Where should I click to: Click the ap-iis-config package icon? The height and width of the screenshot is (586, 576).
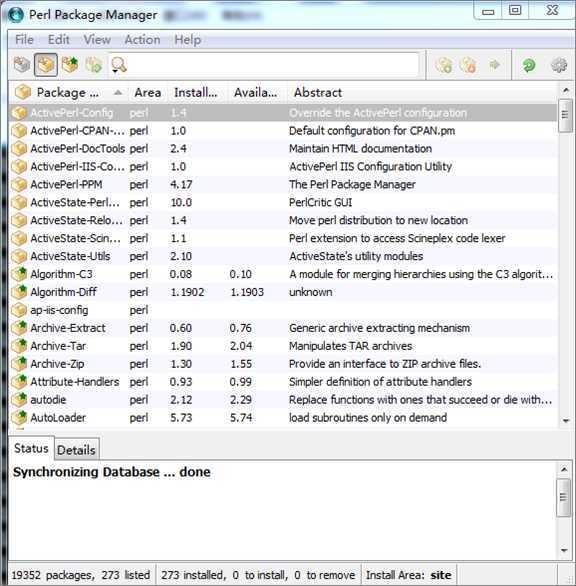click(x=19, y=310)
